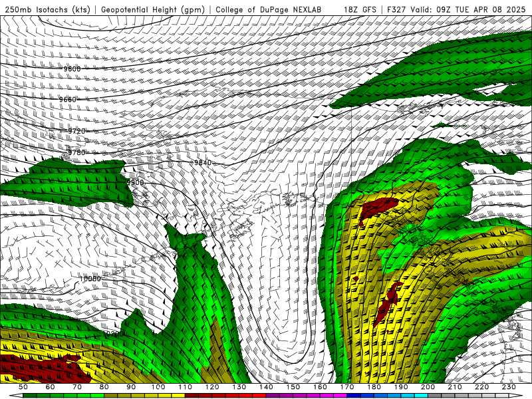Image resolution: width=532 pixels, height=399 pixels.
Task: Click the 120 knot legend value
Action: (212, 387)
